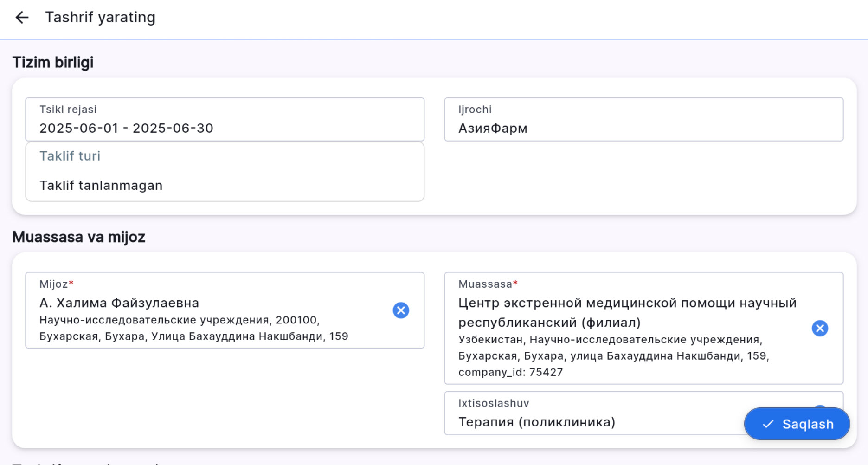
Task: Open the Ijrochi dropdown showing АзияФарм
Action: click(x=643, y=120)
